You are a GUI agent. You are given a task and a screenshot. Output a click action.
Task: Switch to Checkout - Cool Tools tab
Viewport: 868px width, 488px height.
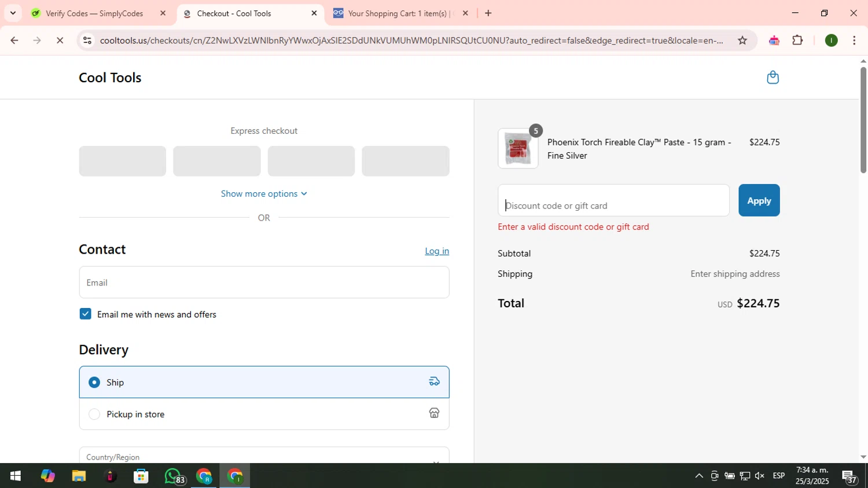point(234,13)
